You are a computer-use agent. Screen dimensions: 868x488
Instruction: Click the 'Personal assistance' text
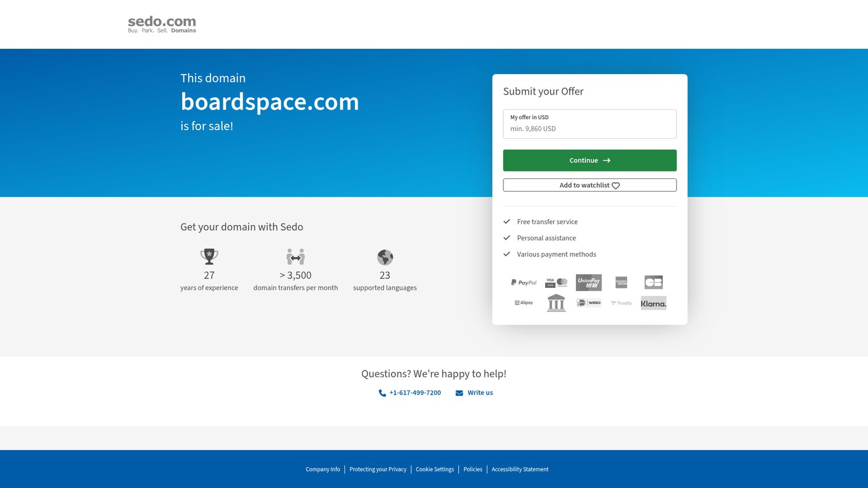tap(546, 238)
